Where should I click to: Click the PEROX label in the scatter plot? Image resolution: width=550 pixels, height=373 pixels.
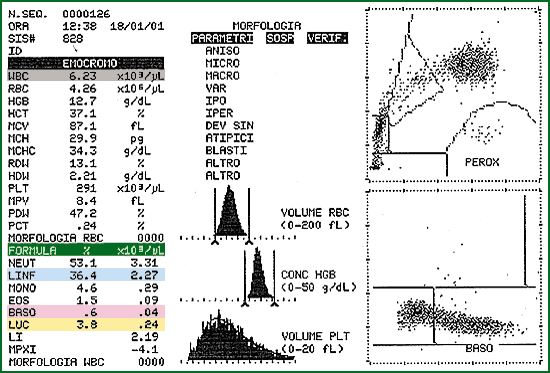482,162
